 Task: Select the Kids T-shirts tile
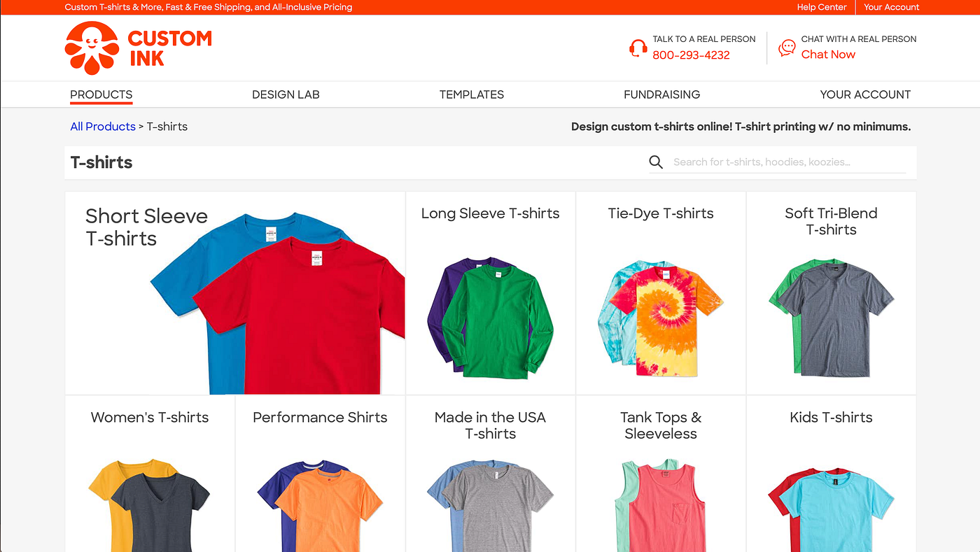[831, 474]
